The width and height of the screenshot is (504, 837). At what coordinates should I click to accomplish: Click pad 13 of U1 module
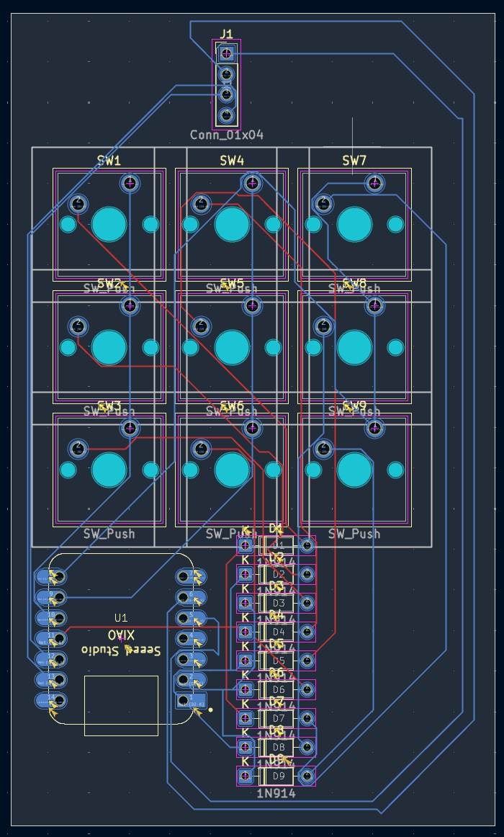point(51,679)
